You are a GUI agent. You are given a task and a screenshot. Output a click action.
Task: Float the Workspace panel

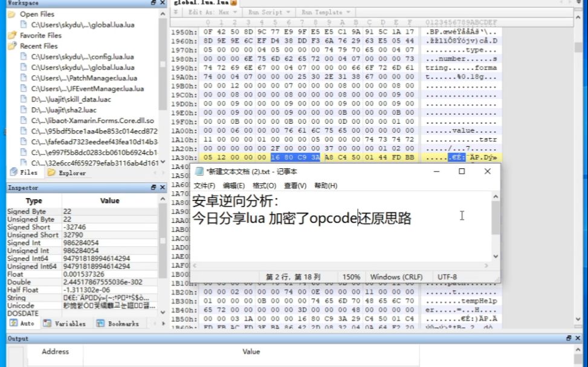153,2
